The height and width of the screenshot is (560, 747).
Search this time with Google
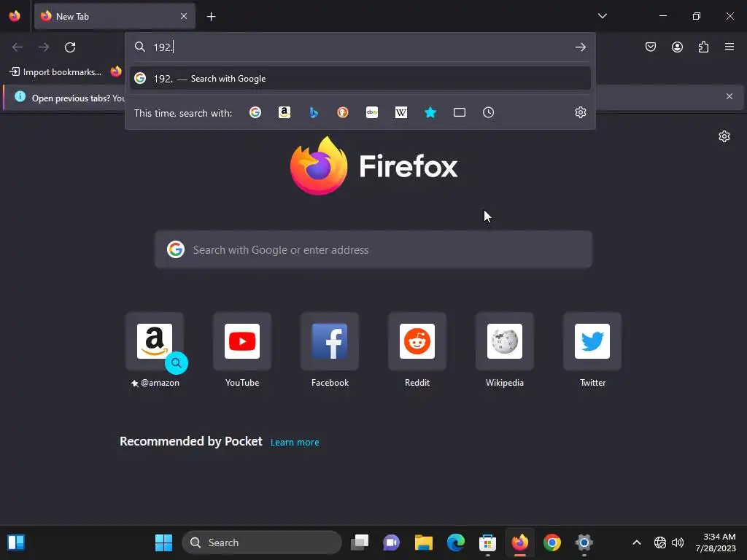coord(255,112)
